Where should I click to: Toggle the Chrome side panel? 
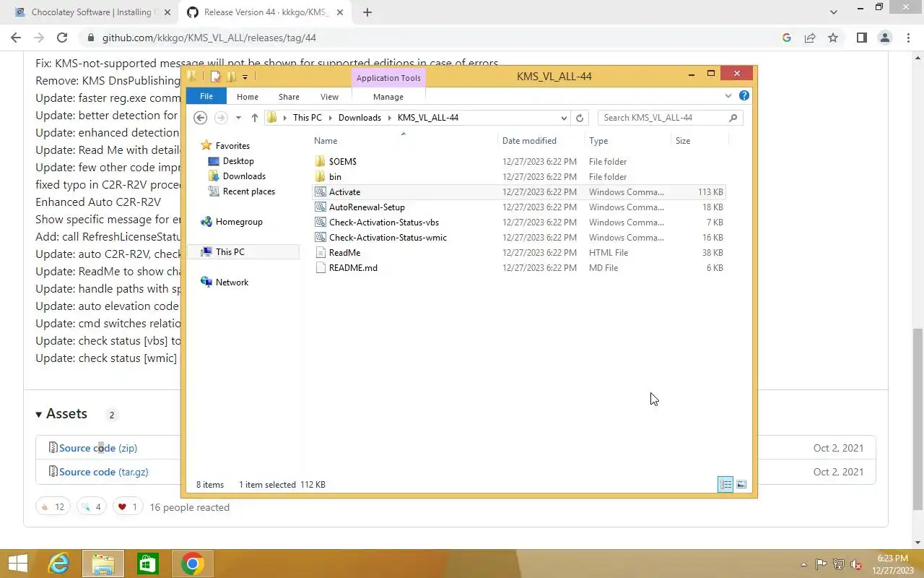tap(861, 38)
